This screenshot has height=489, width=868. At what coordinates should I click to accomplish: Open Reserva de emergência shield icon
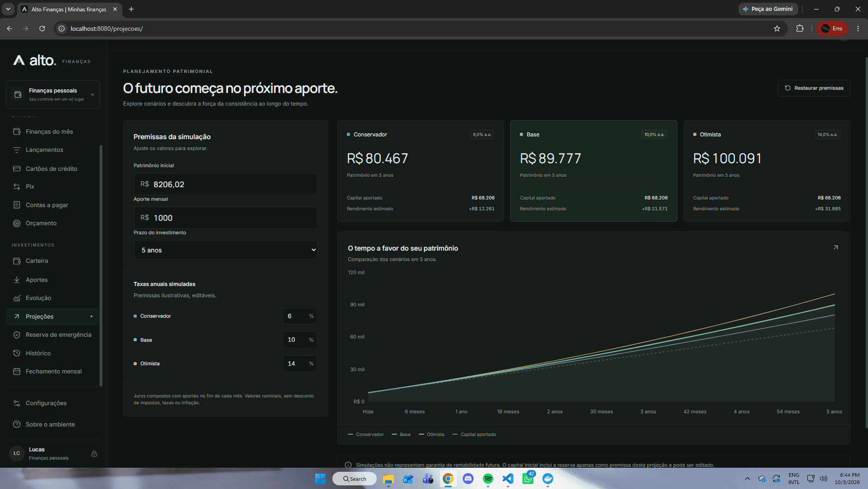[x=17, y=335]
